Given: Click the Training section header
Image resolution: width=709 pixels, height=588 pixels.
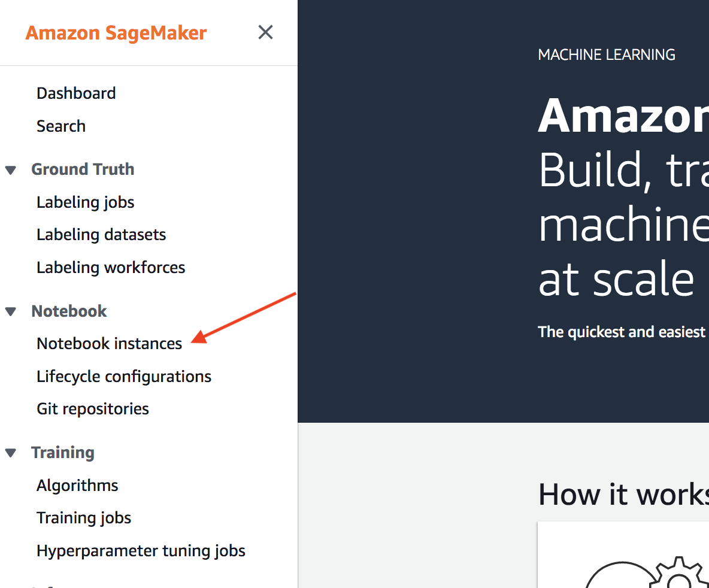Looking at the screenshot, I should tap(63, 453).
